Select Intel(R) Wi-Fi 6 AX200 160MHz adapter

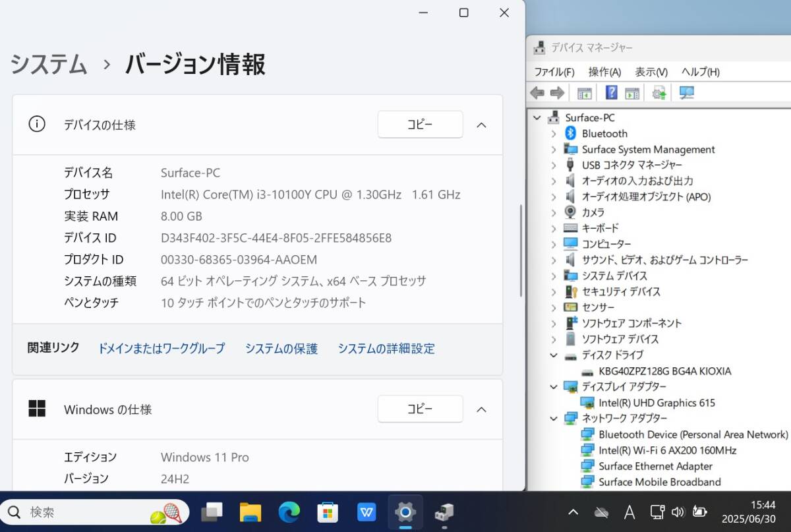pos(667,450)
